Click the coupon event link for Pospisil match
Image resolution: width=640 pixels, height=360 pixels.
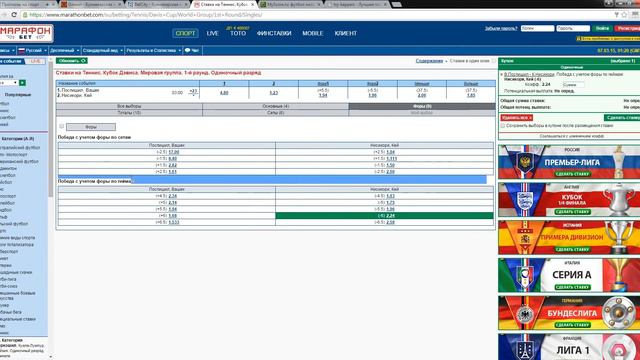click(529, 74)
